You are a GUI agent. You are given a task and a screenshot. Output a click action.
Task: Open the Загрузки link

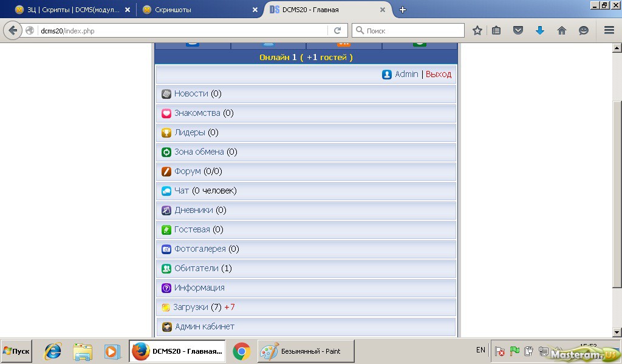click(190, 308)
